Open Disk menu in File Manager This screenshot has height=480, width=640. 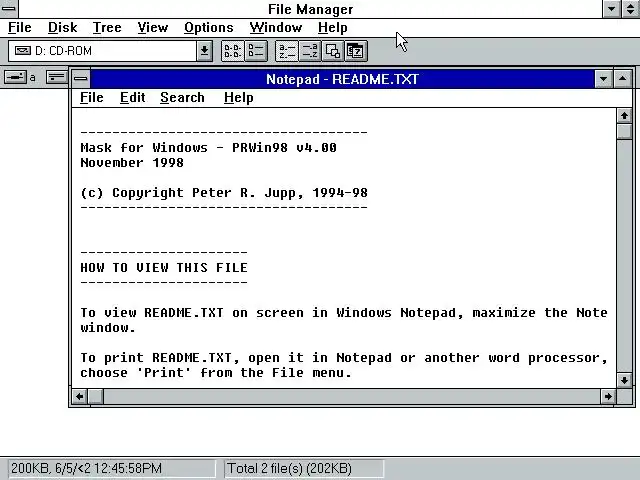click(x=62, y=27)
